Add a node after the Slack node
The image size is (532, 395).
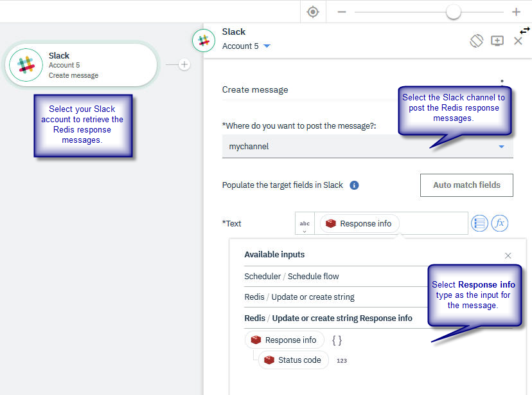click(x=184, y=64)
